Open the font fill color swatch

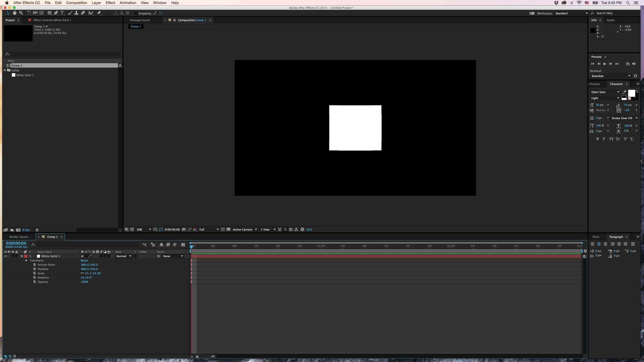[631, 93]
